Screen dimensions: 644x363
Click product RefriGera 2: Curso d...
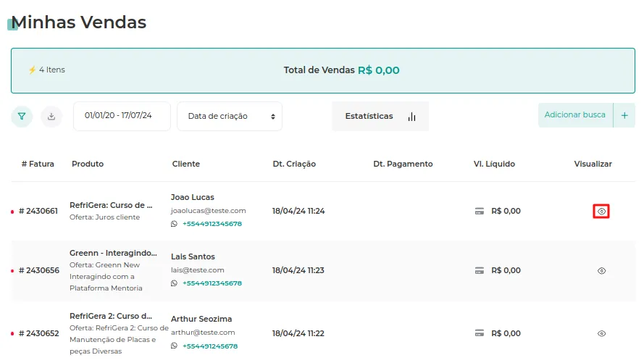click(111, 316)
